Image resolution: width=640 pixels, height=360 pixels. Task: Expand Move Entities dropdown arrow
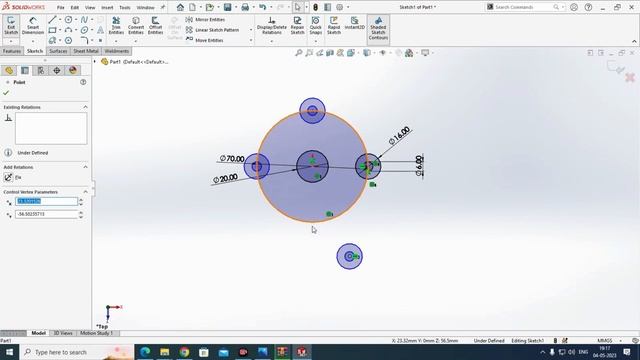tap(251, 40)
